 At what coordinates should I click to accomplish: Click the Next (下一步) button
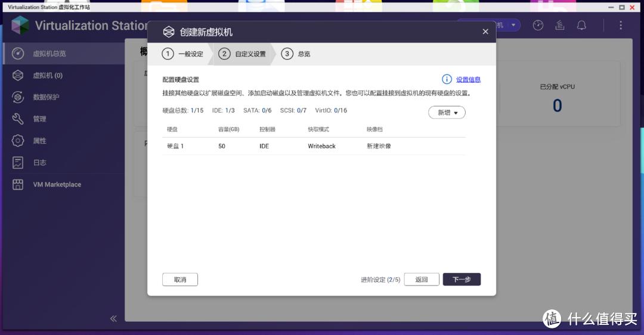[462, 280]
